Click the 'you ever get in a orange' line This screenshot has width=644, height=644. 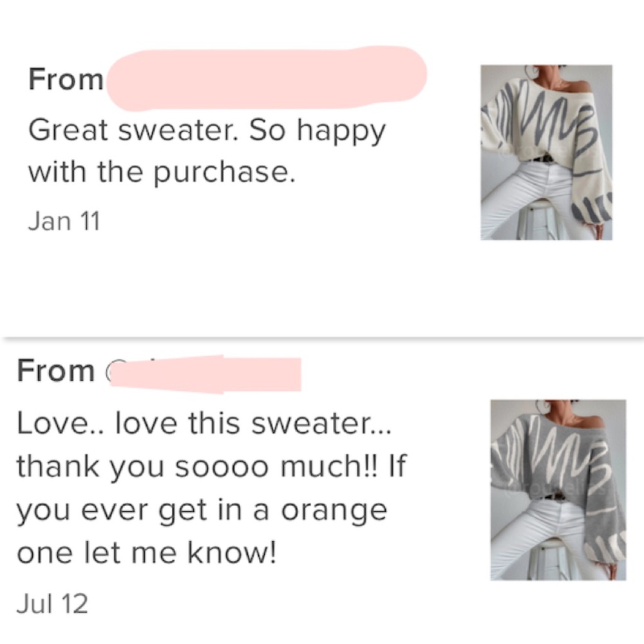(202, 510)
